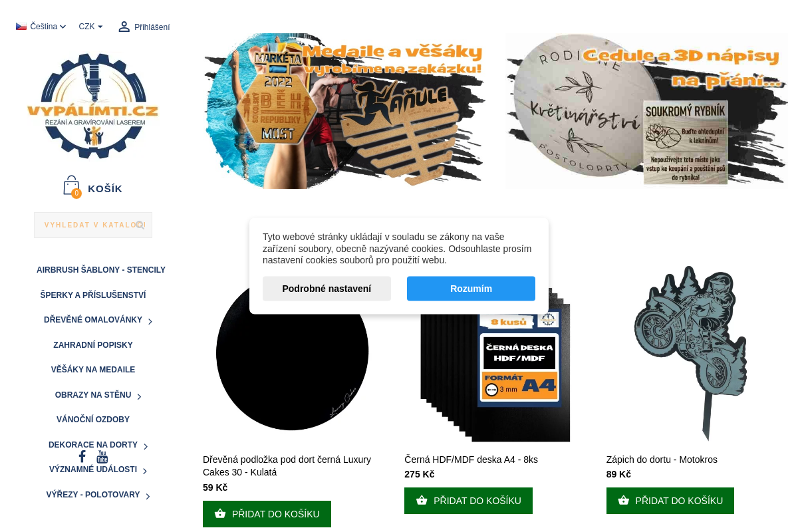798x532 pixels.
Task: Expand the Obrazy na stěnu chevron
Action: (139, 396)
